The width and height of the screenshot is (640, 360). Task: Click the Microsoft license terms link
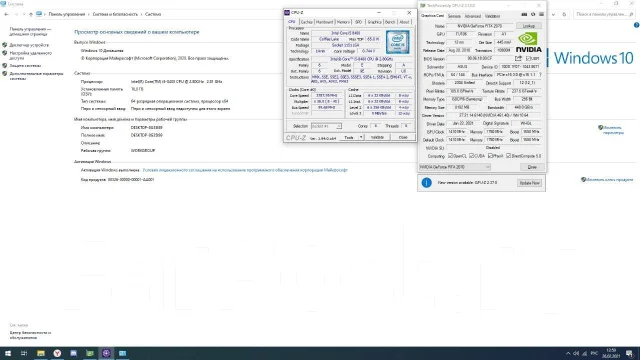(x=245, y=170)
